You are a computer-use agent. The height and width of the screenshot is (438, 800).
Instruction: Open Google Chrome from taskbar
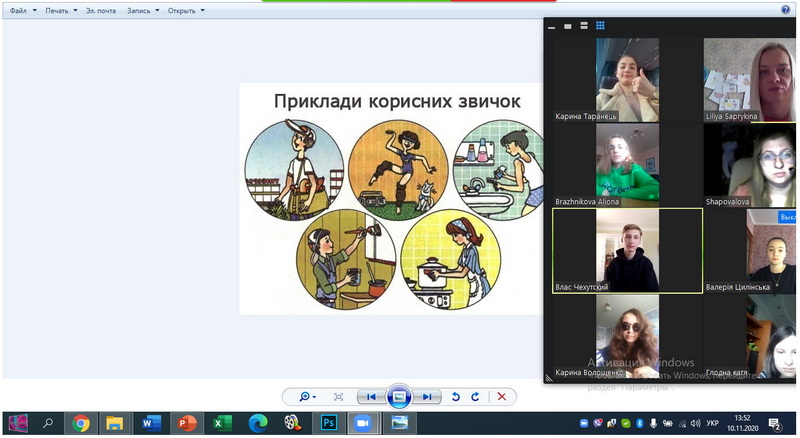point(81,423)
